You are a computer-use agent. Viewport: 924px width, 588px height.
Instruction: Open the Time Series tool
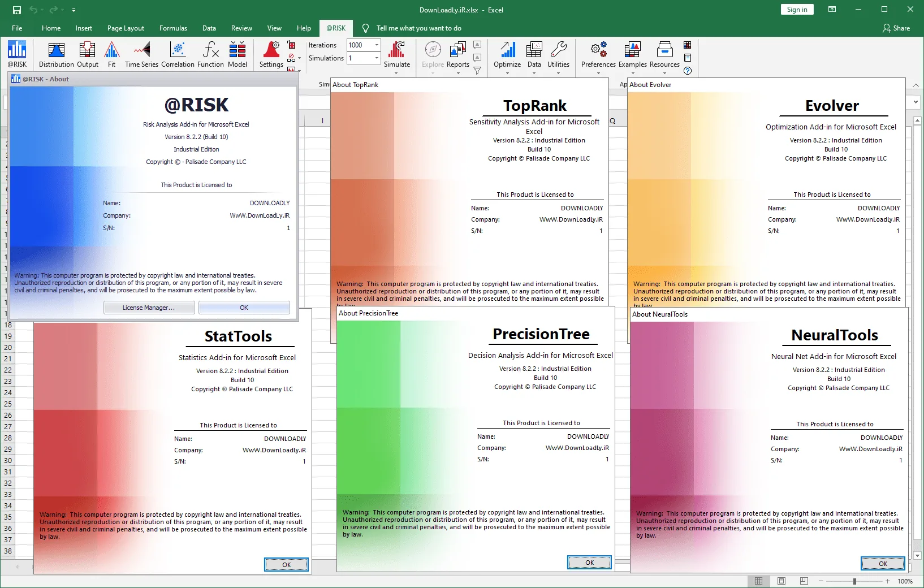pos(141,55)
